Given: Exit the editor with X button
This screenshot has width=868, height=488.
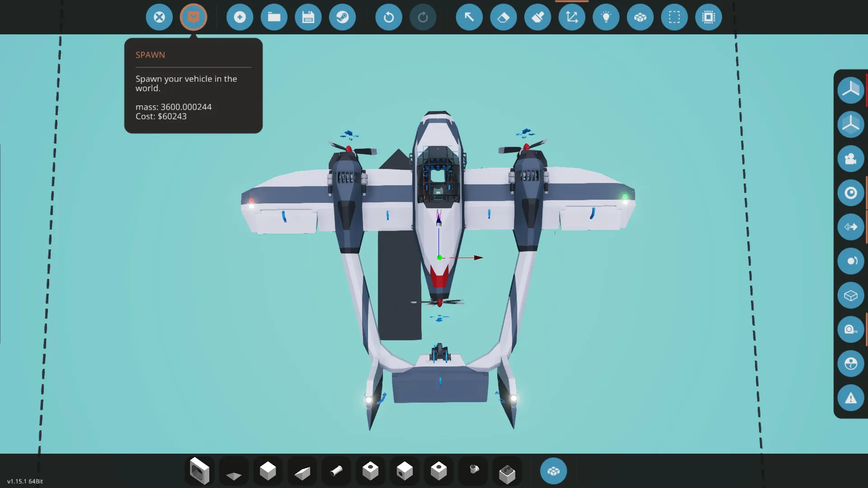Looking at the screenshot, I should coord(159,18).
